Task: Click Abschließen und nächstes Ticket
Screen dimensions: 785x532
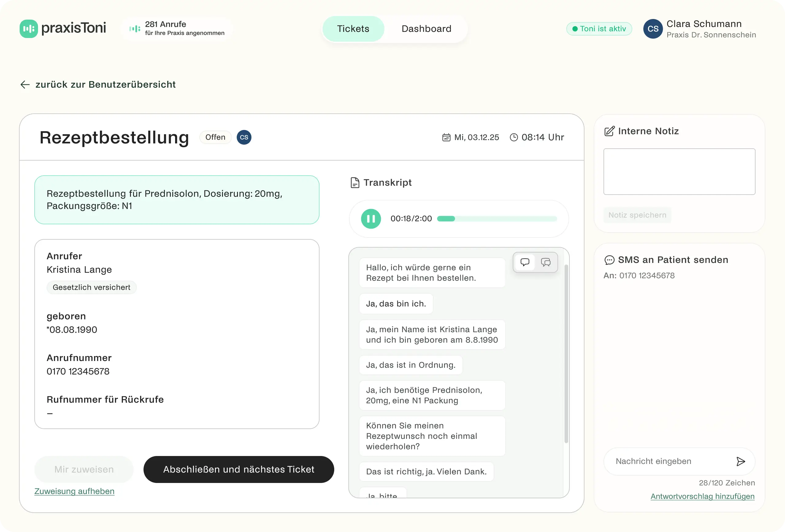Action: [239, 469]
